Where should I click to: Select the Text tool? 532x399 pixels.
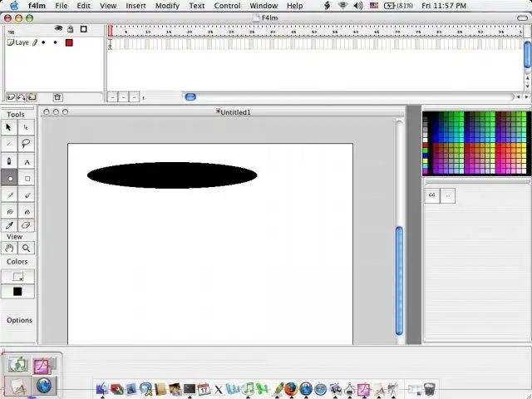[27, 161]
